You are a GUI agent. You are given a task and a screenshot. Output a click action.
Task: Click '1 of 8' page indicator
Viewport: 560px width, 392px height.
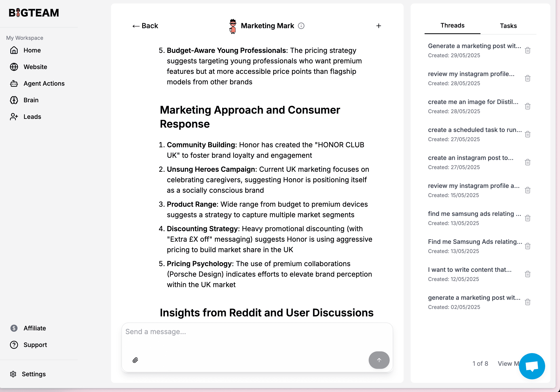(x=480, y=363)
